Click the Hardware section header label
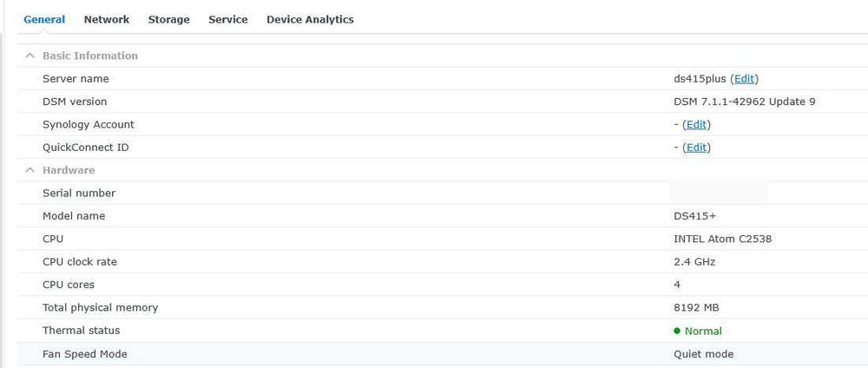This screenshot has height=368, width=868. click(69, 170)
